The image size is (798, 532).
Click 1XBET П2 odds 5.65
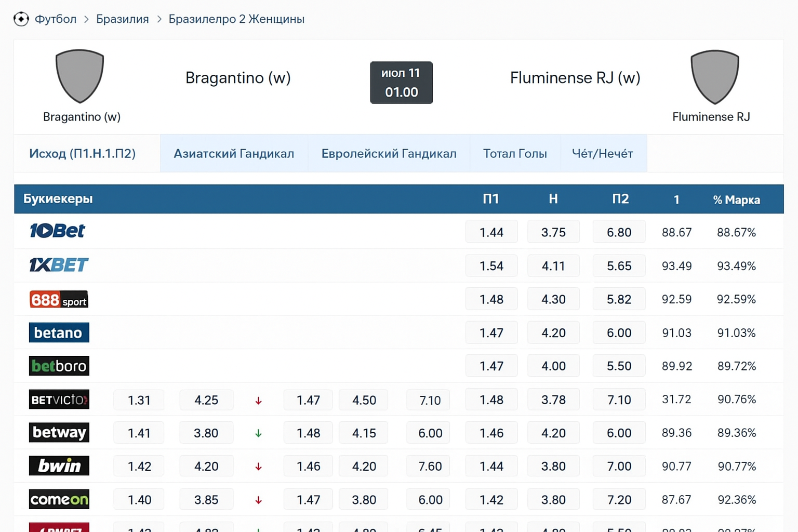tap(619, 266)
